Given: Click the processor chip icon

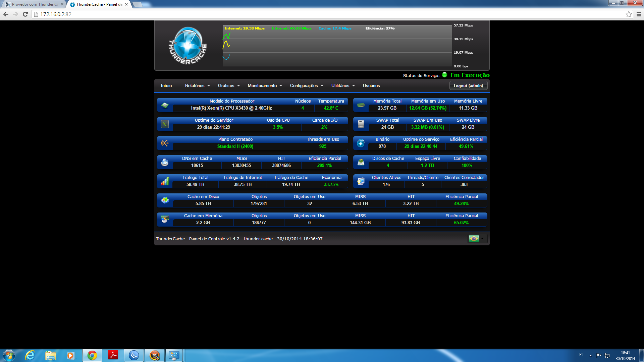Looking at the screenshot, I should tap(165, 105).
